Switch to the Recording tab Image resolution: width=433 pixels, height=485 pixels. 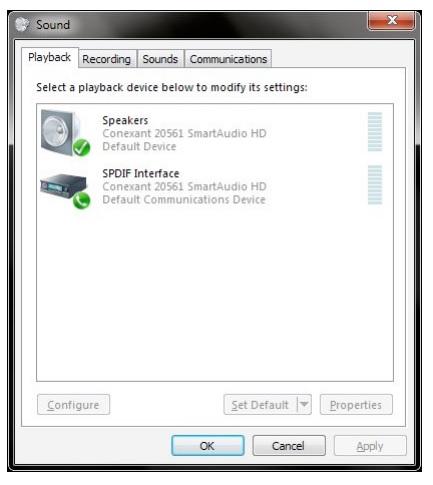[107, 59]
